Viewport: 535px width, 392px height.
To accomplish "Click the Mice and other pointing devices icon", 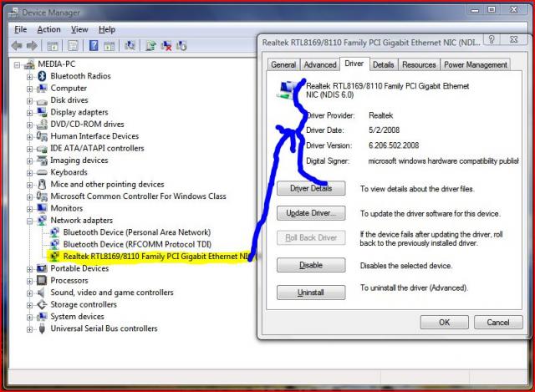I will (42, 184).
